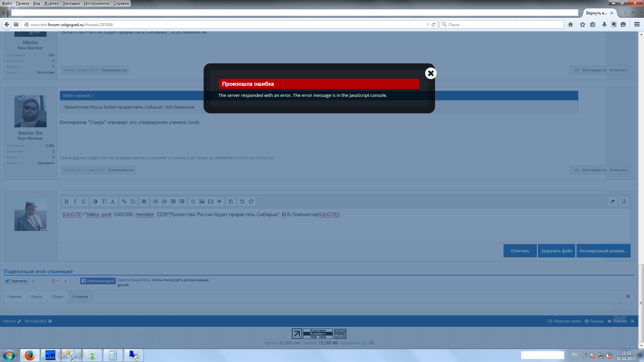Open the Закладки menu

click(71, 3)
